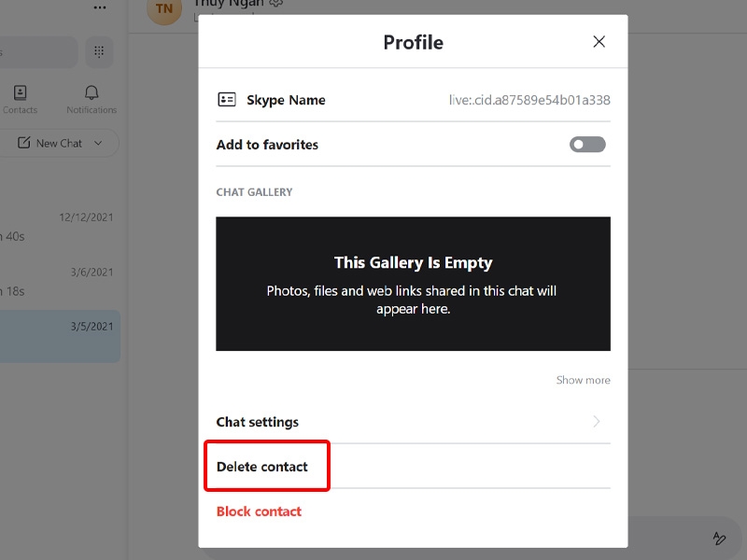Click Block contact in red
This screenshot has height=560, width=747.
[259, 511]
